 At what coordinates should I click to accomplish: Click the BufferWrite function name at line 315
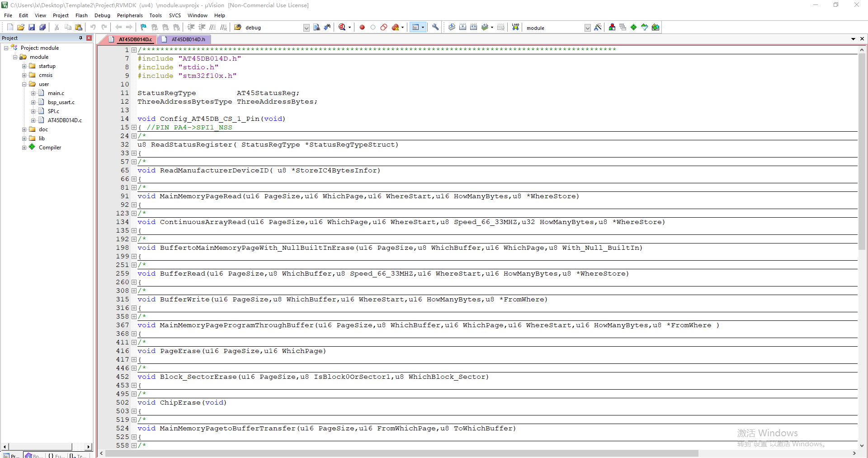pos(185,300)
